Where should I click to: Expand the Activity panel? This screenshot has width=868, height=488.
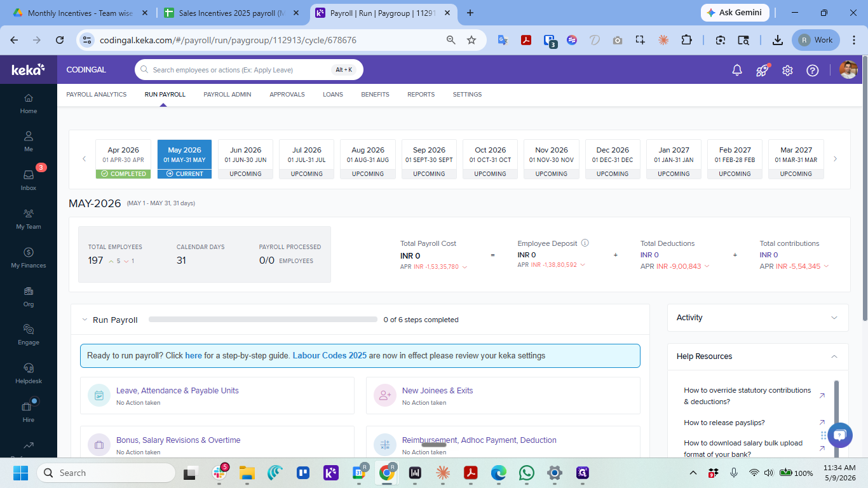[834, 318]
